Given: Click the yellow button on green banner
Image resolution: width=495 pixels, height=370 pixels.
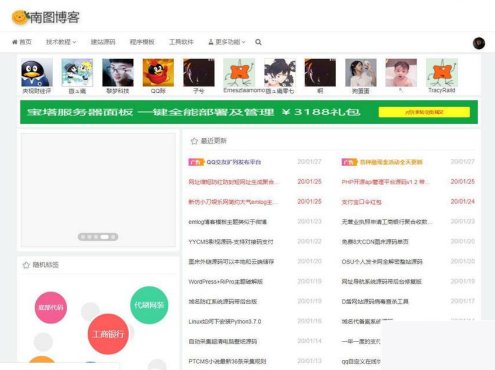Looking at the screenshot, I should tap(424, 112).
